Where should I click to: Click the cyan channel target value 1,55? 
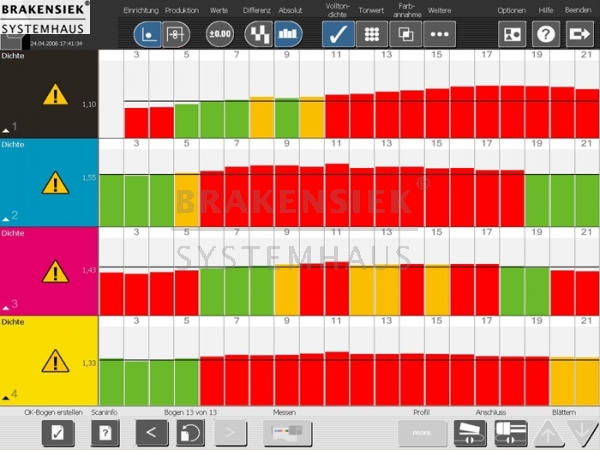click(89, 178)
